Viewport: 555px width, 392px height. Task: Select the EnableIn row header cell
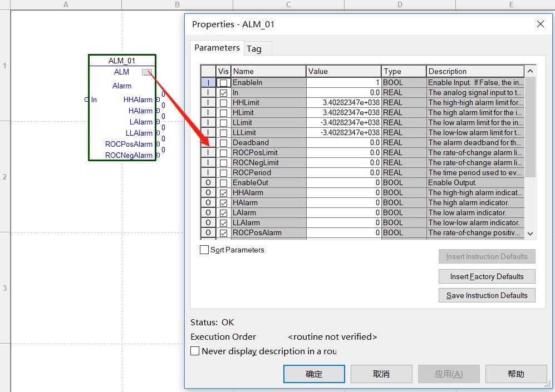208,82
